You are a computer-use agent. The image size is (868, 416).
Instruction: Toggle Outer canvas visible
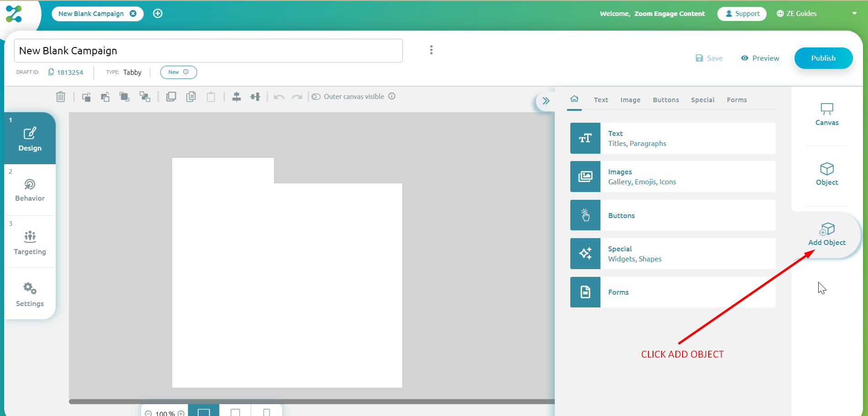click(316, 96)
